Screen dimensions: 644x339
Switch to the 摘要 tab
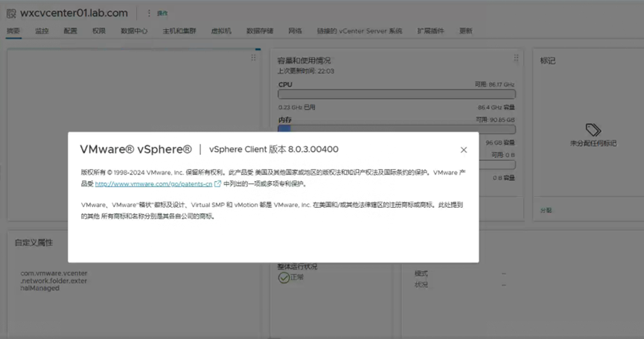[x=13, y=31]
